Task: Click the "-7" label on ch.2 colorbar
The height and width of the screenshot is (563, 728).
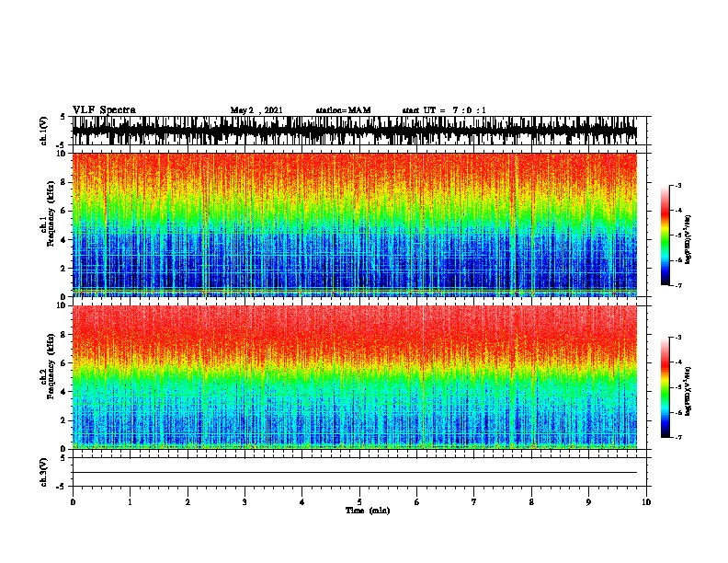Action: (x=678, y=437)
